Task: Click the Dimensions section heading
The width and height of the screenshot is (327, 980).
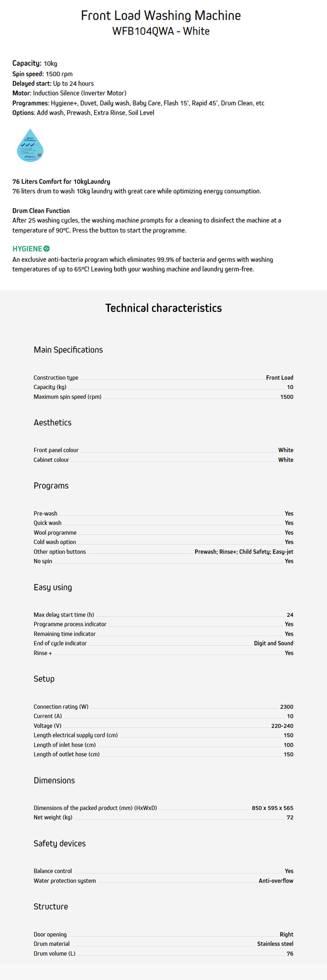Action: click(54, 781)
